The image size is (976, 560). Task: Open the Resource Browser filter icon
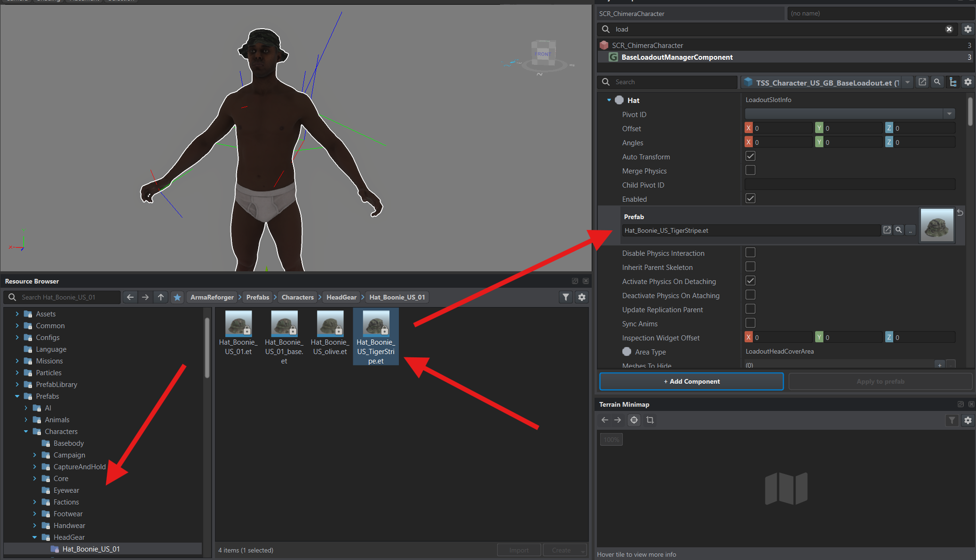click(566, 297)
